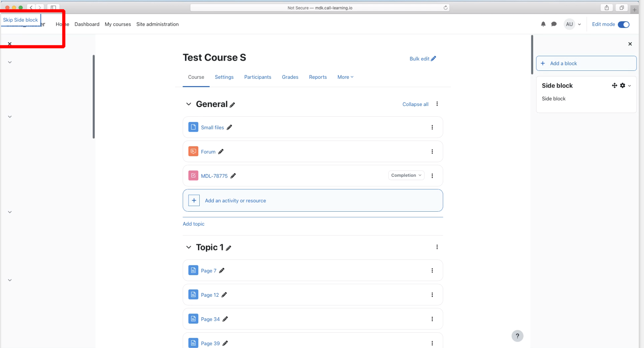Image resolution: width=644 pixels, height=348 pixels.
Task: Open the help question mark button
Action: tap(517, 336)
